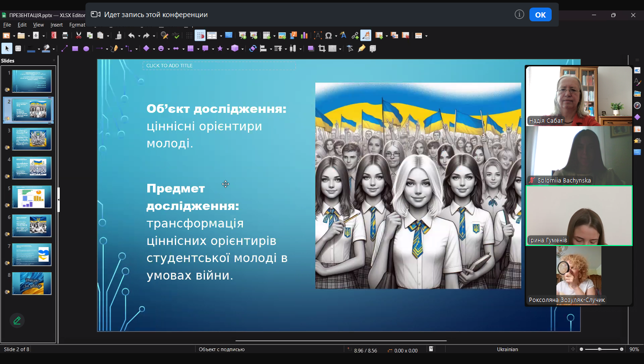The image size is (644, 364).
Task: Click the Export as PDF icon
Action: [x=54, y=36]
